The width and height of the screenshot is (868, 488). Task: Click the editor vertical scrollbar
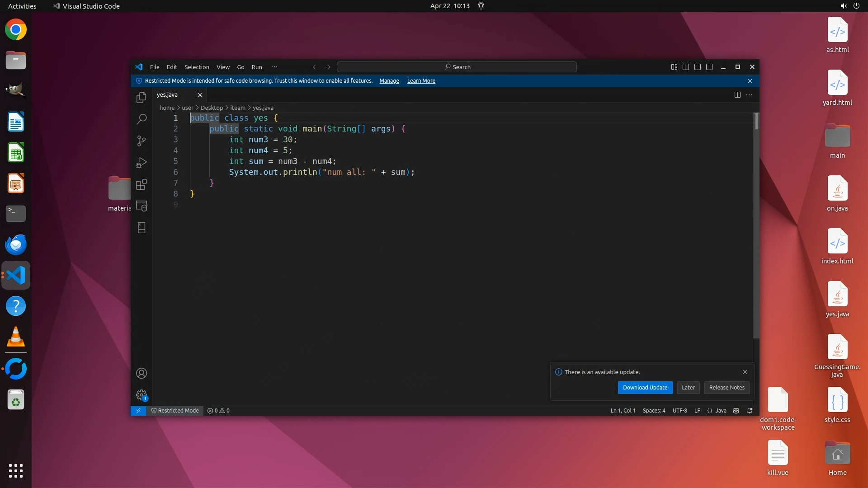point(756,226)
